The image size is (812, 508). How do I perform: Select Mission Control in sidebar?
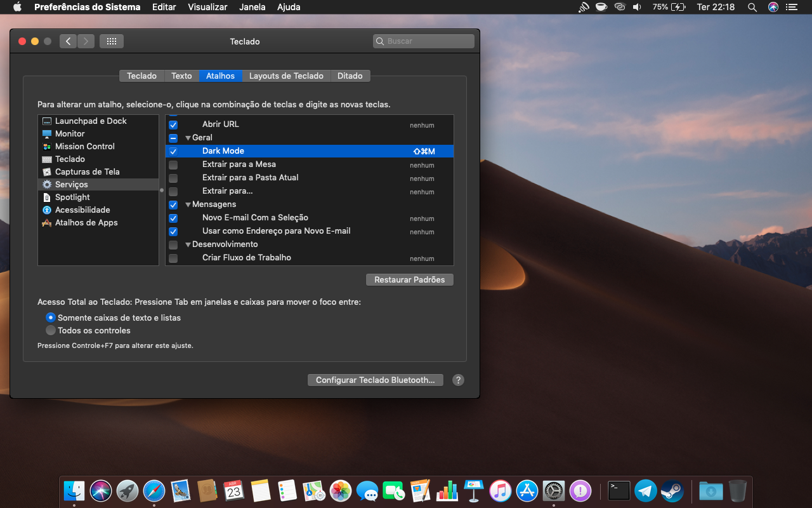[x=98, y=146]
